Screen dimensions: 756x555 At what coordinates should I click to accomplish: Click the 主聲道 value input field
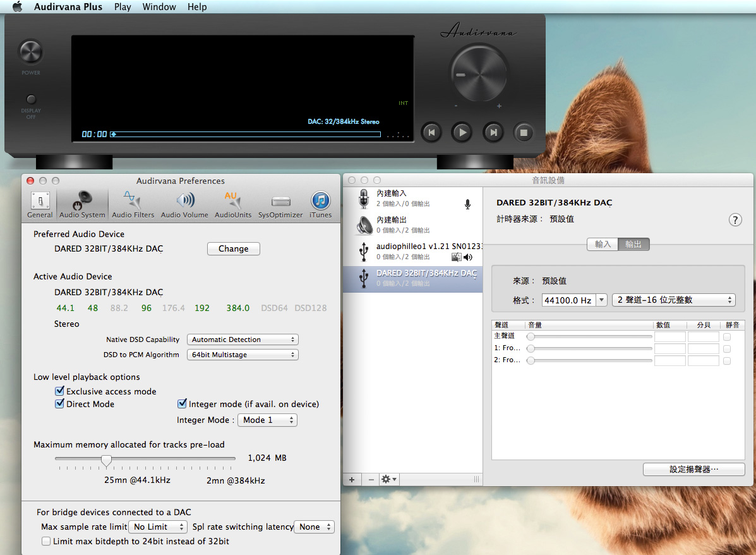[669, 336]
